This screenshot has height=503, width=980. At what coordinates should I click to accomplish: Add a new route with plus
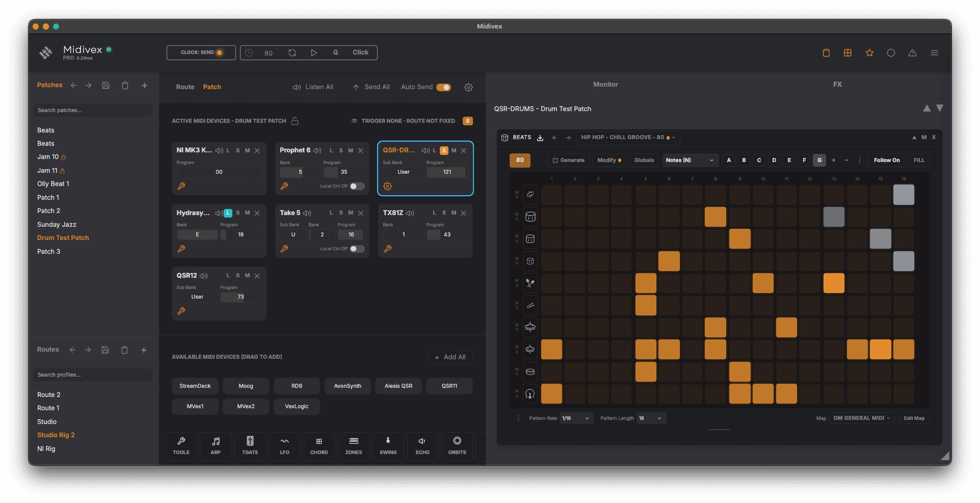click(144, 350)
